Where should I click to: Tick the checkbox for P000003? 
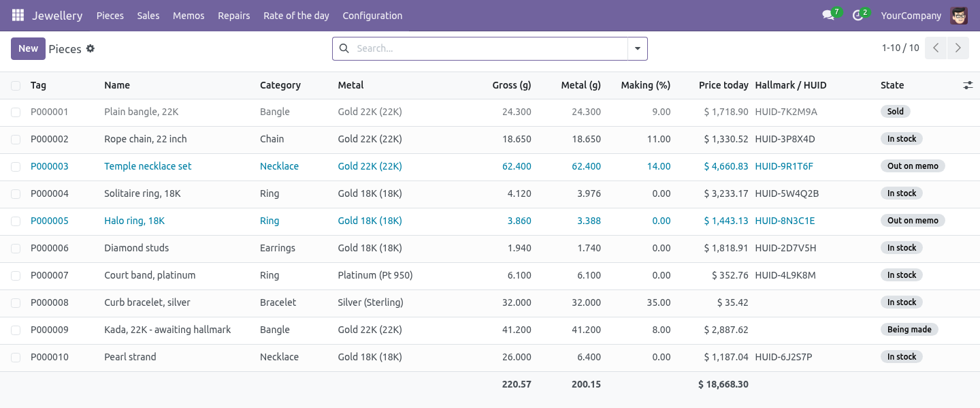(16, 166)
